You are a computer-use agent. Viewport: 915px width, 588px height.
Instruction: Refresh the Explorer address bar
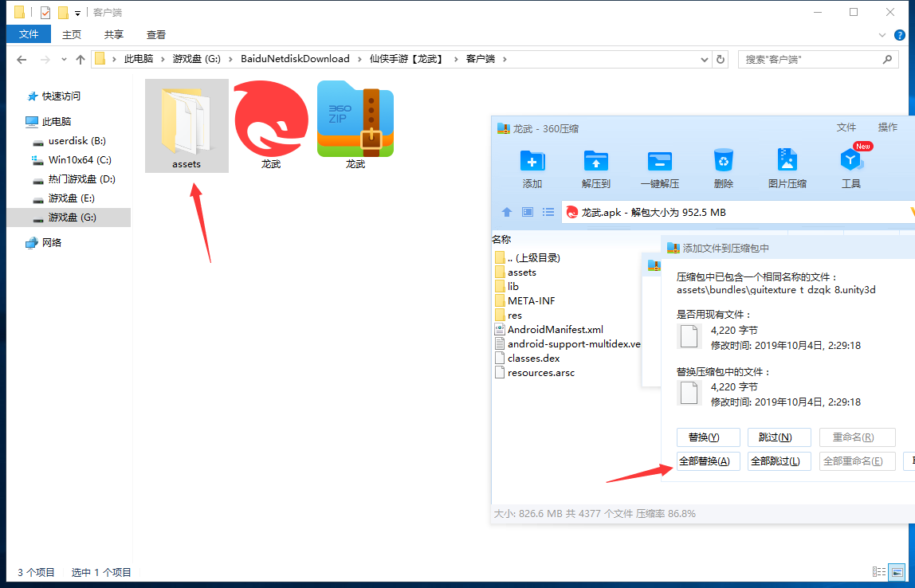pos(721,59)
